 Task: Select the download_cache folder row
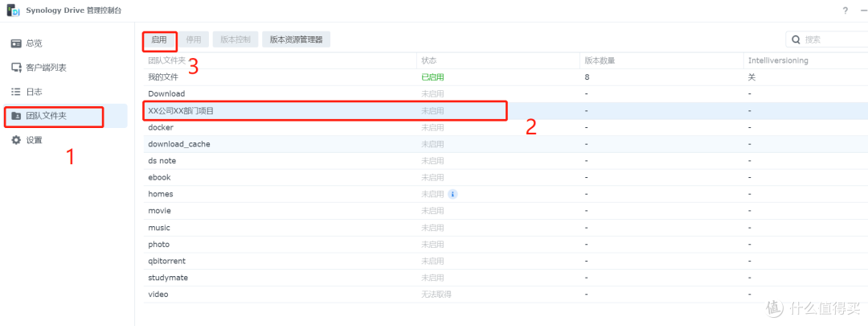click(506, 144)
